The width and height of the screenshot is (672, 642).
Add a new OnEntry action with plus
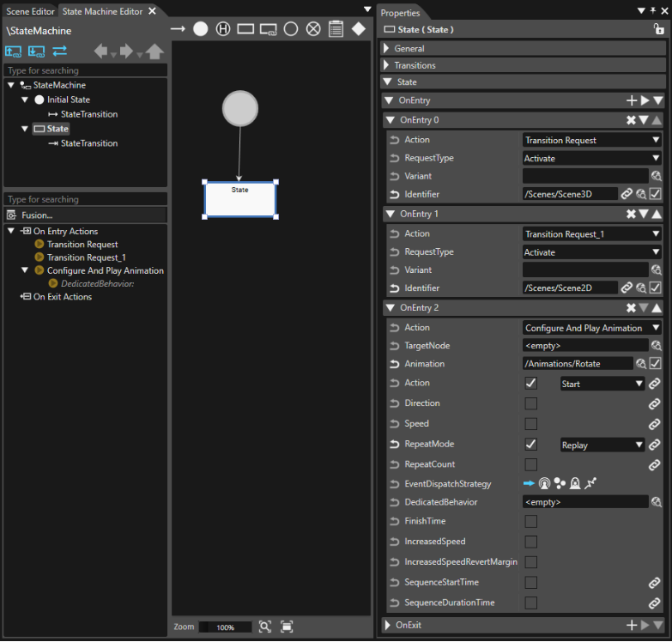(632, 100)
